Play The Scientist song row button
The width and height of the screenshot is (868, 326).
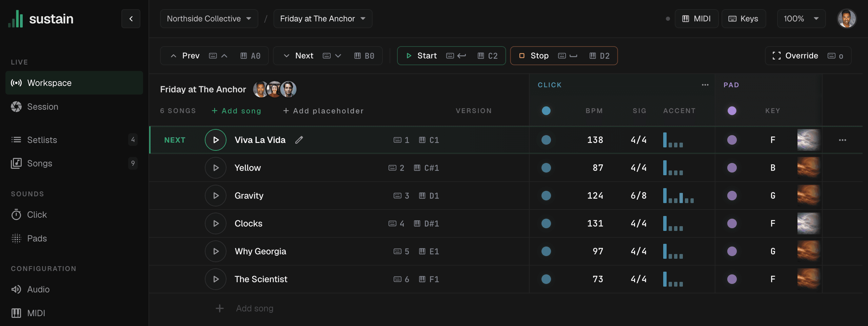216,279
